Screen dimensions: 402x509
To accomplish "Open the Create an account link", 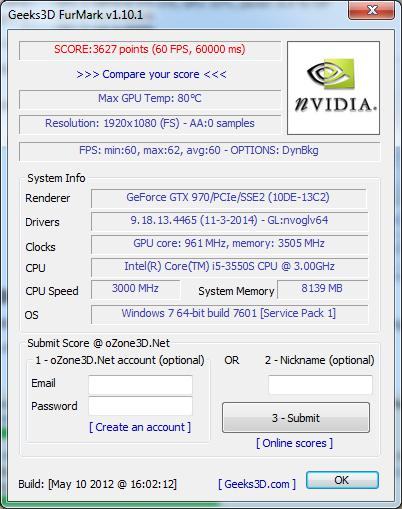I will (x=140, y=427).
